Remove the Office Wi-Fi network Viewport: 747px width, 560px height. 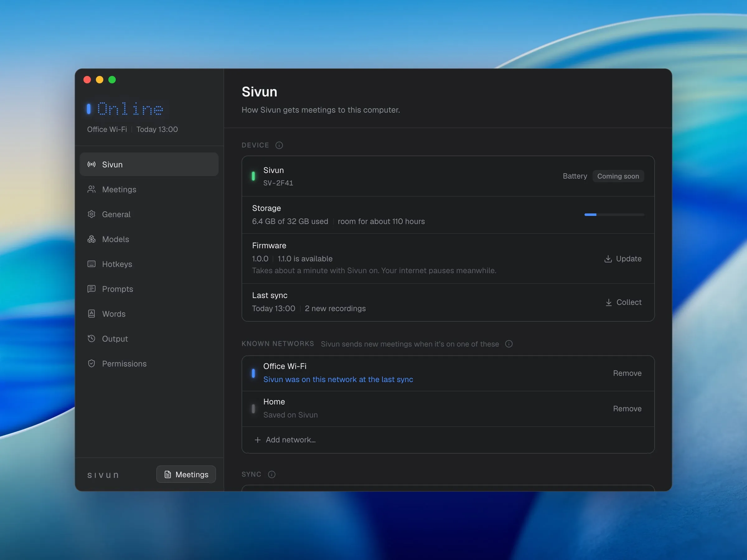point(627,373)
